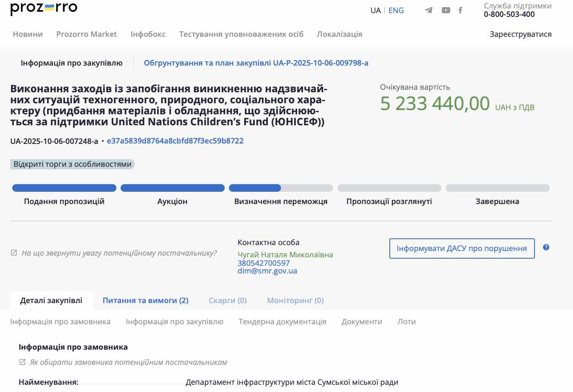This screenshot has height=392, width=573.
Task: Click the Зареєструватися link
Action: click(x=520, y=34)
